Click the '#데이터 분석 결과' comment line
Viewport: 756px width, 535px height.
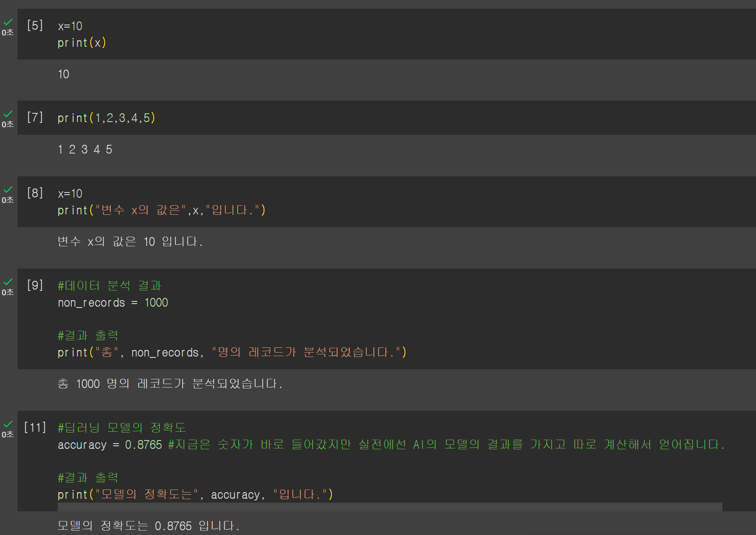(x=109, y=286)
